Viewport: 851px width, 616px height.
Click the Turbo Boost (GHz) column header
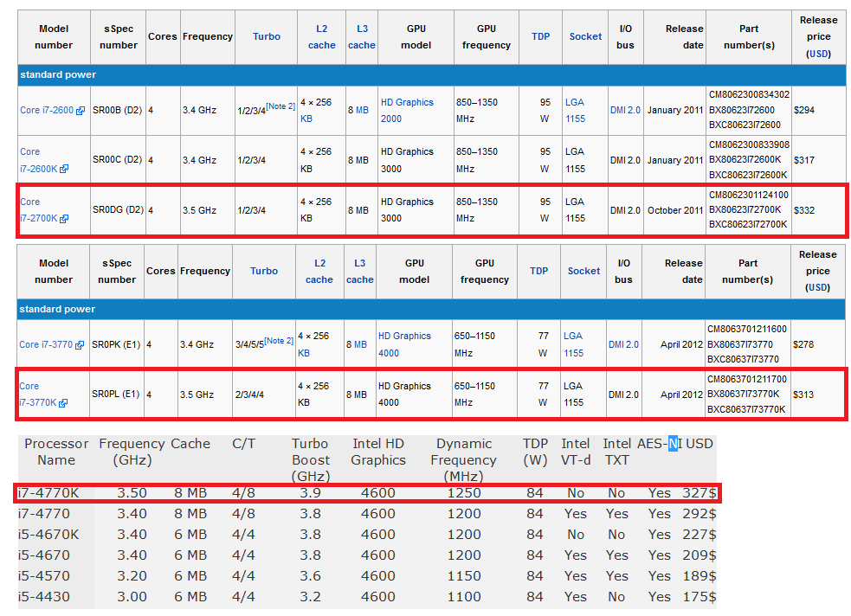311,459
